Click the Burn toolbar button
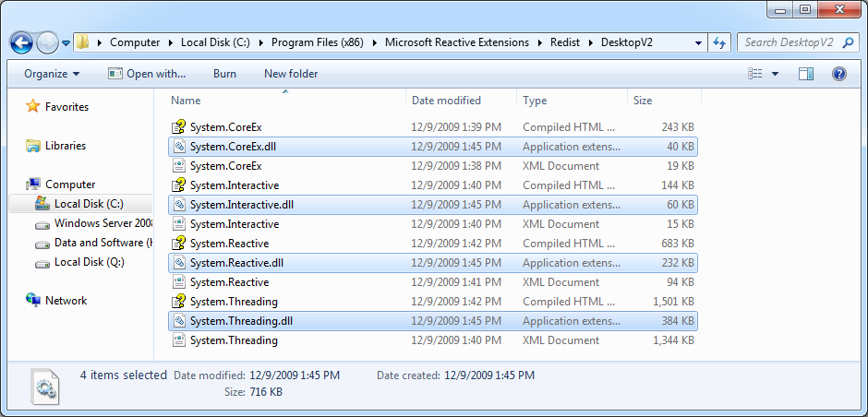 224,74
